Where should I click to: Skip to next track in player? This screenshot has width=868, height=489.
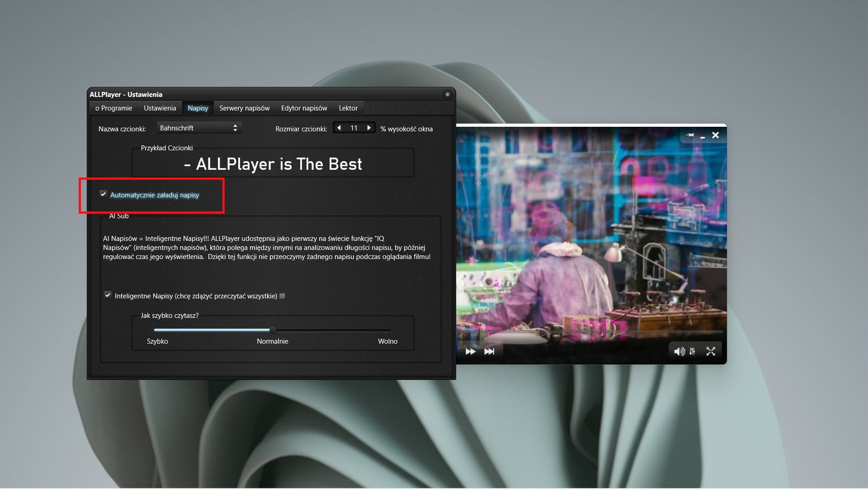pyautogui.click(x=490, y=352)
